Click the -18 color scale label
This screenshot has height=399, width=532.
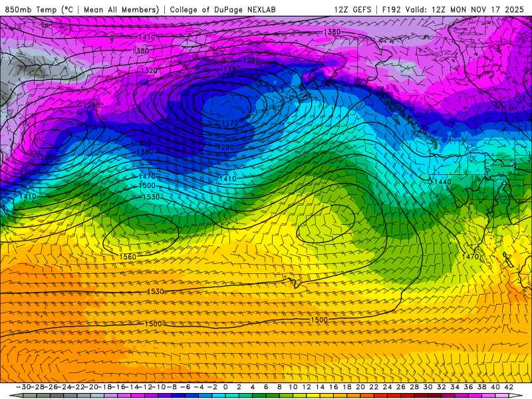104,387
